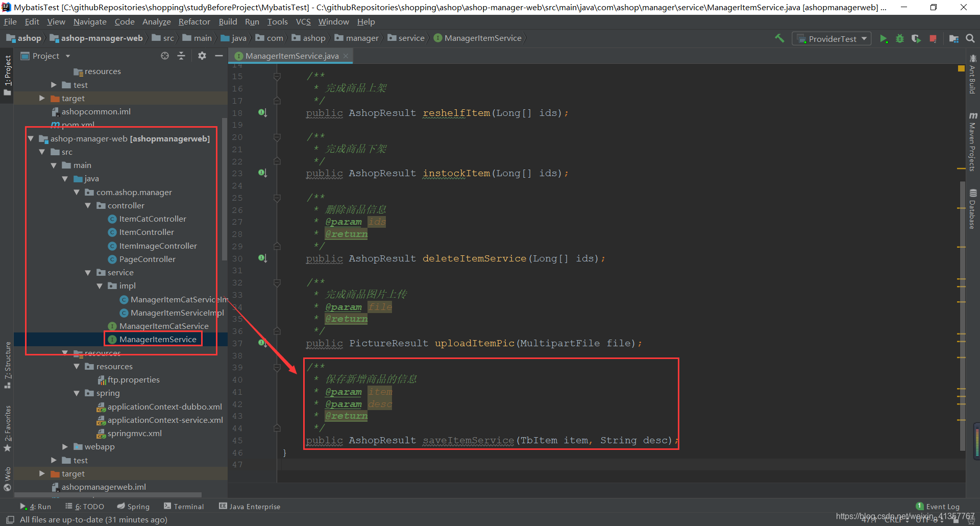Open the Navigate menu
The width and height of the screenshot is (980, 526).
[90, 22]
